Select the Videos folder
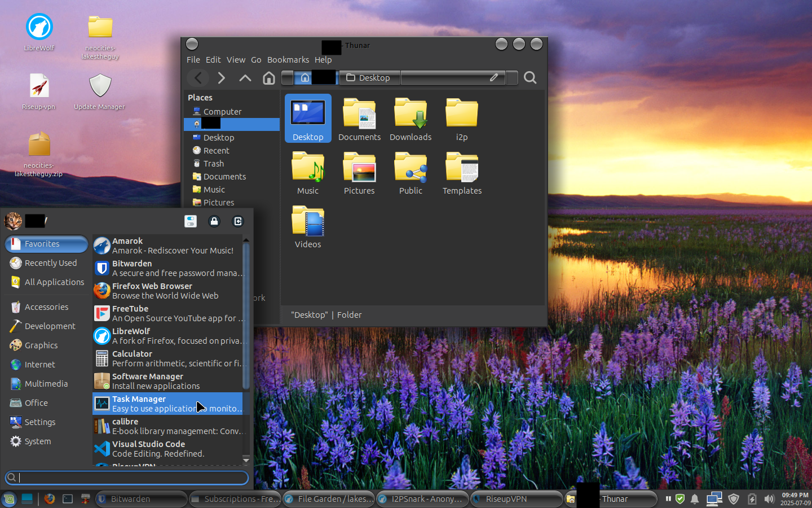 click(x=308, y=227)
